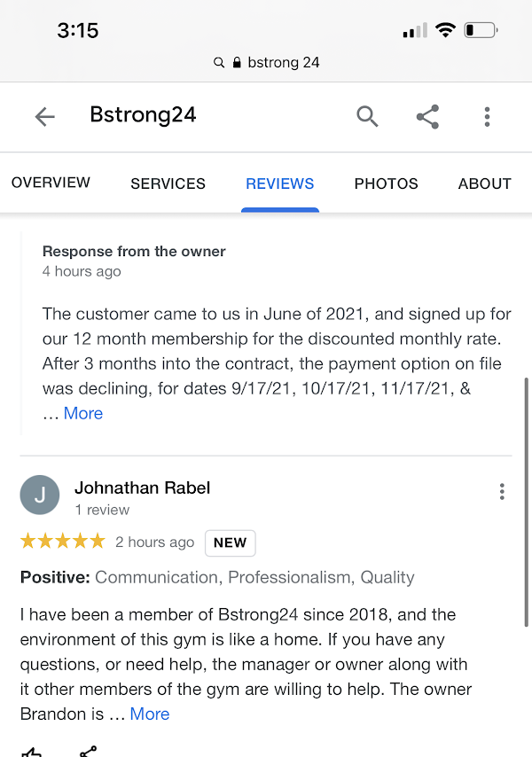
Task: Share Bstrong24 using the header share icon
Action: coord(427,116)
